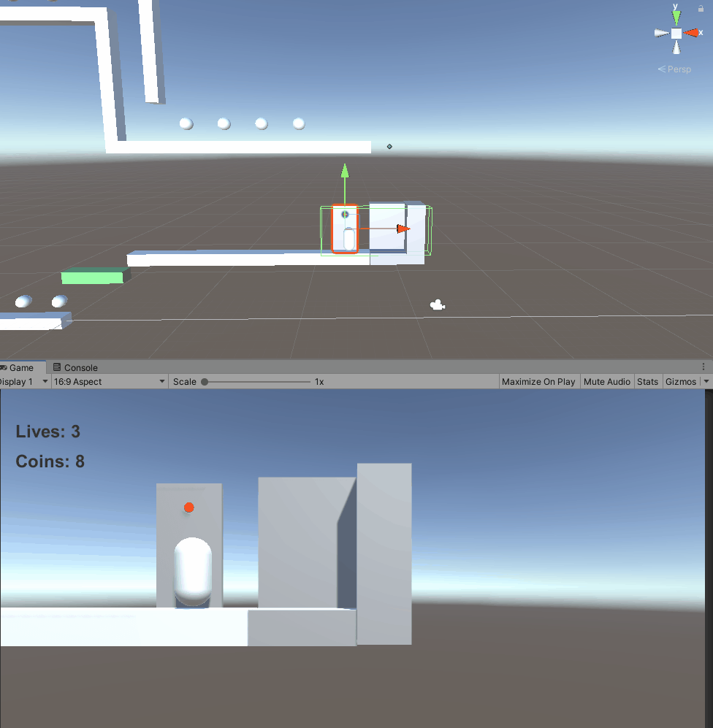This screenshot has width=713, height=728.
Task: Open the 16:9 Aspect ratio dropdown
Action: [108, 381]
